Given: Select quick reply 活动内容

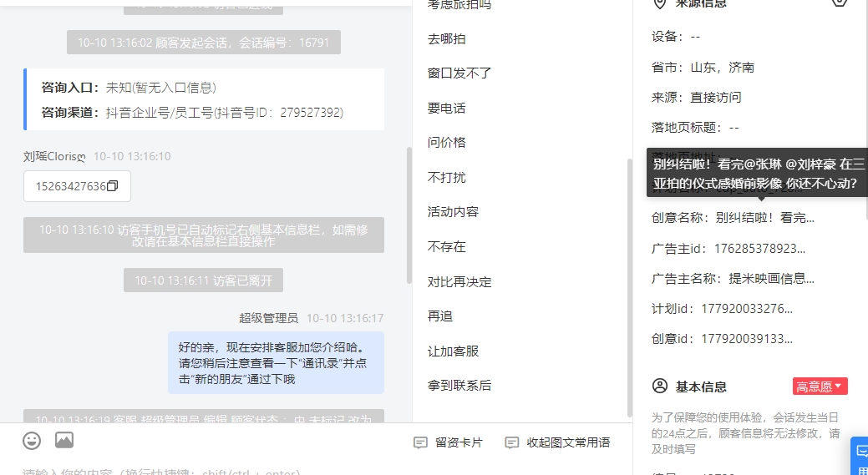Looking at the screenshot, I should click(x=453, y=212).
